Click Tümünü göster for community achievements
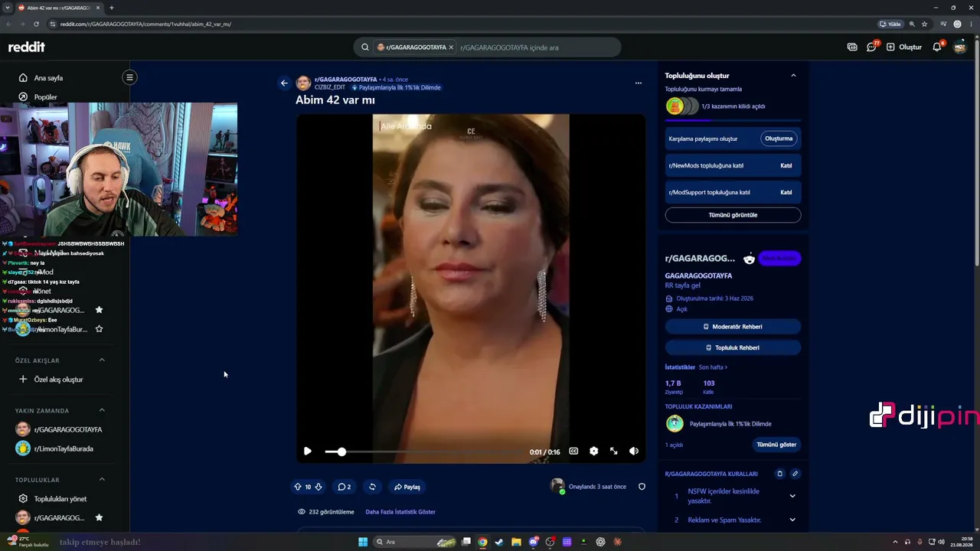The image size is (980, 551). 776,445
